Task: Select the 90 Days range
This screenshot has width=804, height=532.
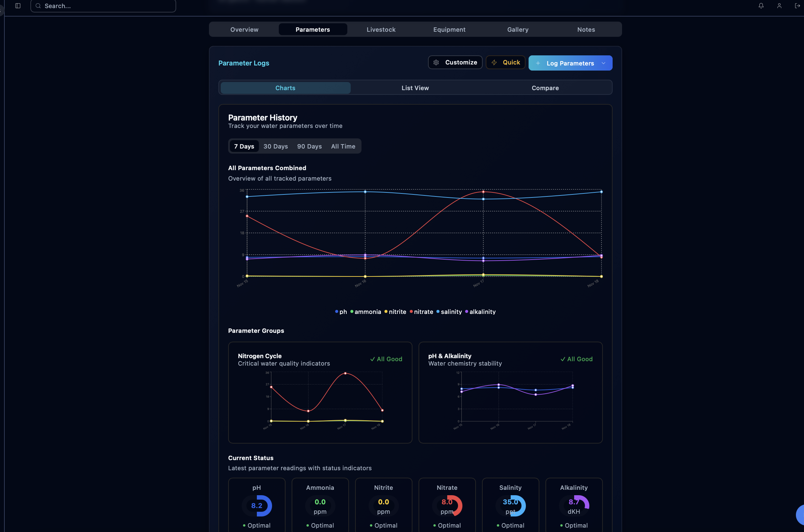Action: click(x=309, y=146)
